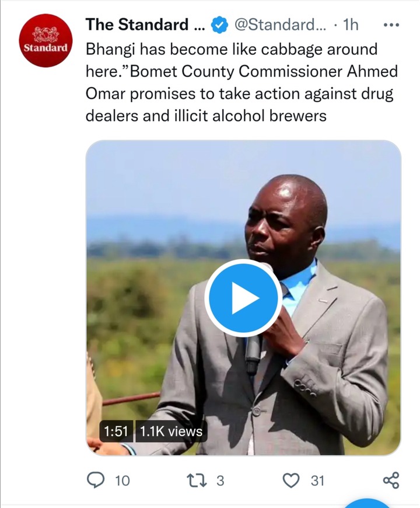Click the retweet count 3
420x508 pixels.
[x=220, y=481]
